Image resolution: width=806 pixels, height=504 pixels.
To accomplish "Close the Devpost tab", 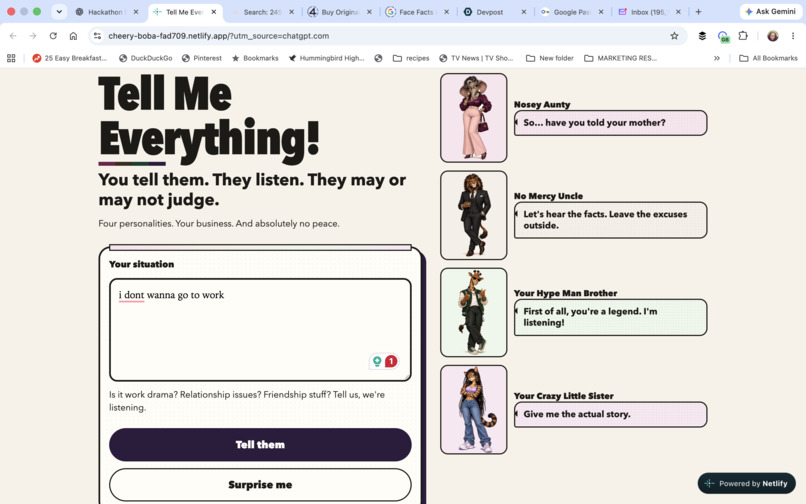I will [524, 12].
